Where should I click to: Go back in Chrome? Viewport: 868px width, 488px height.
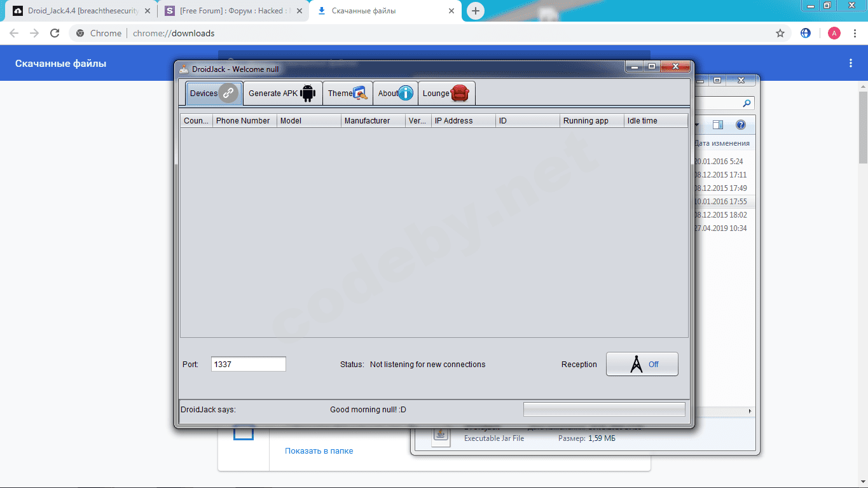pos(14,33)
